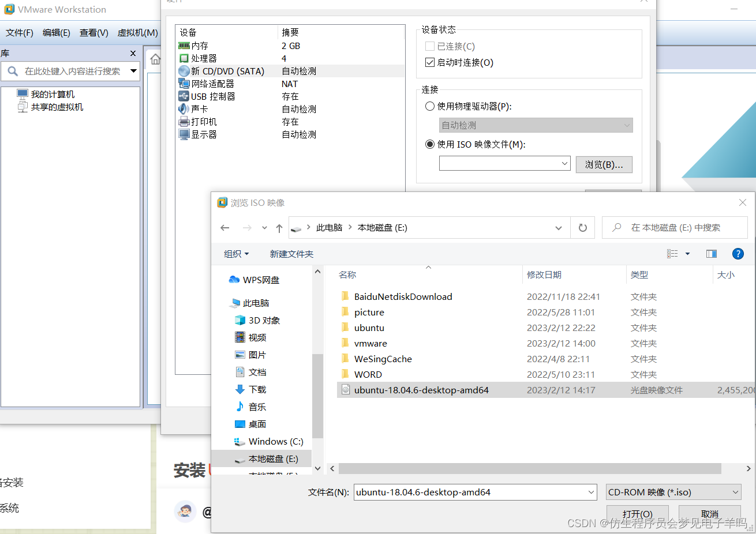The image size is (756, 534).
Task: Open the 文件名 filename history dropdown
Action: [592, 492]
